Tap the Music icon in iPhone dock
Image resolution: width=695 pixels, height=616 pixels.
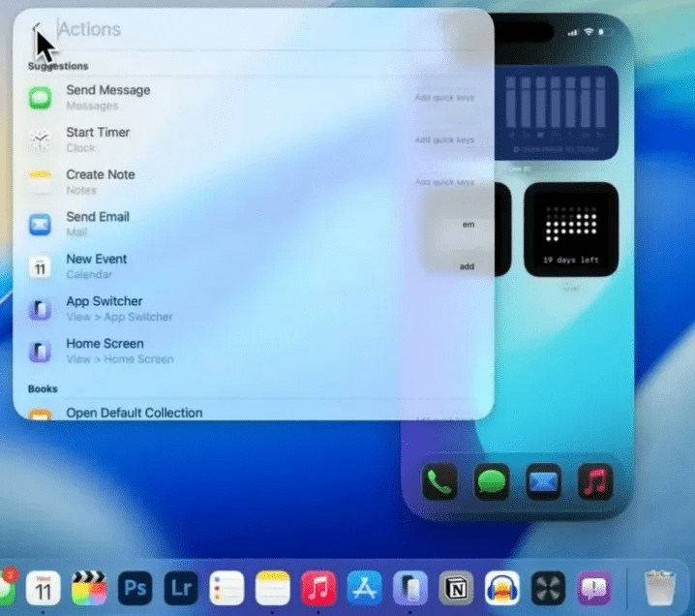594,482
